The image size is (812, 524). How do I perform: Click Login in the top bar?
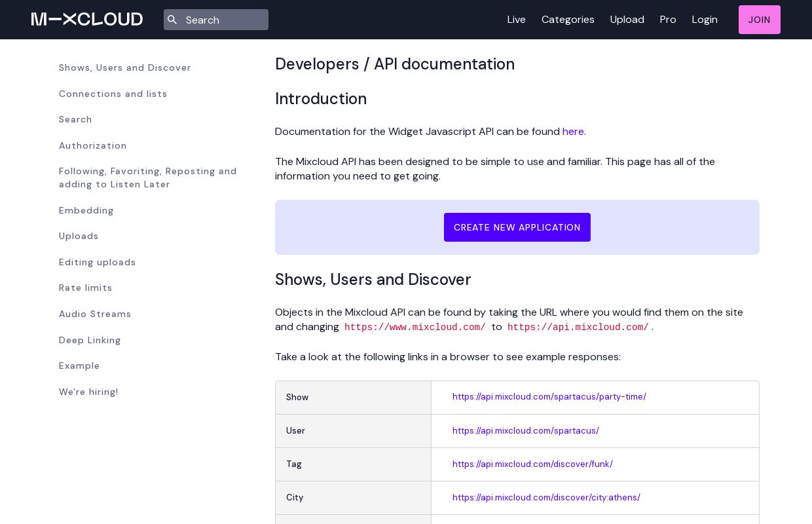705,20
